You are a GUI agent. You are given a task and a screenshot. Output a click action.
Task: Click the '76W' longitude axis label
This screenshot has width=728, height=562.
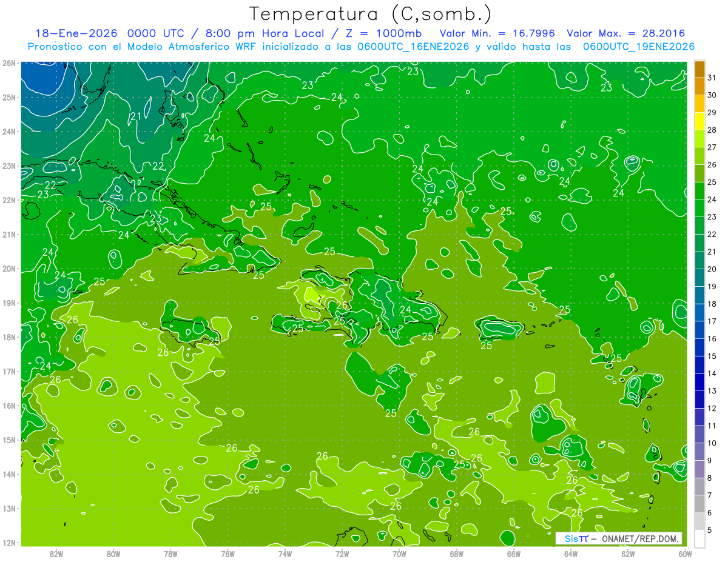(228, 554)
